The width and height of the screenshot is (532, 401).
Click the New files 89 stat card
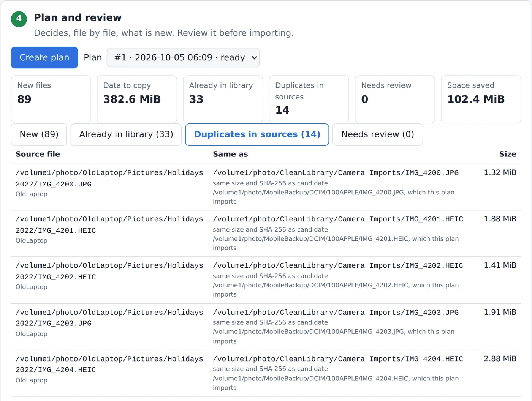51,99
